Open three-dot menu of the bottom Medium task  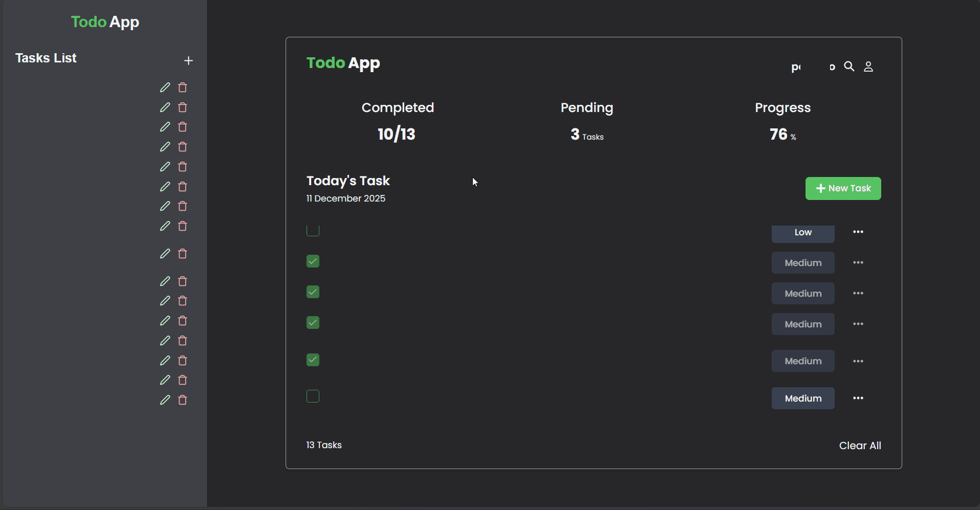tap(858, 398)
